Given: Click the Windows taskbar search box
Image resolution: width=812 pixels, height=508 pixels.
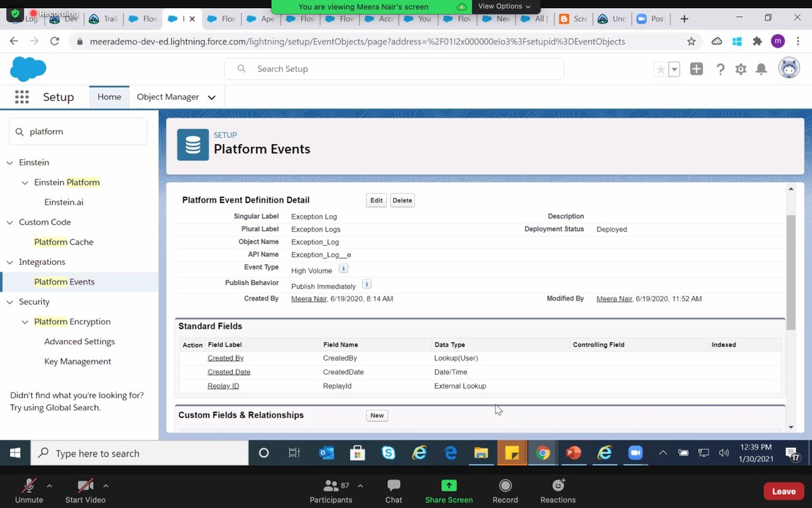Looking at the screenshot, I should pos(141,453).
